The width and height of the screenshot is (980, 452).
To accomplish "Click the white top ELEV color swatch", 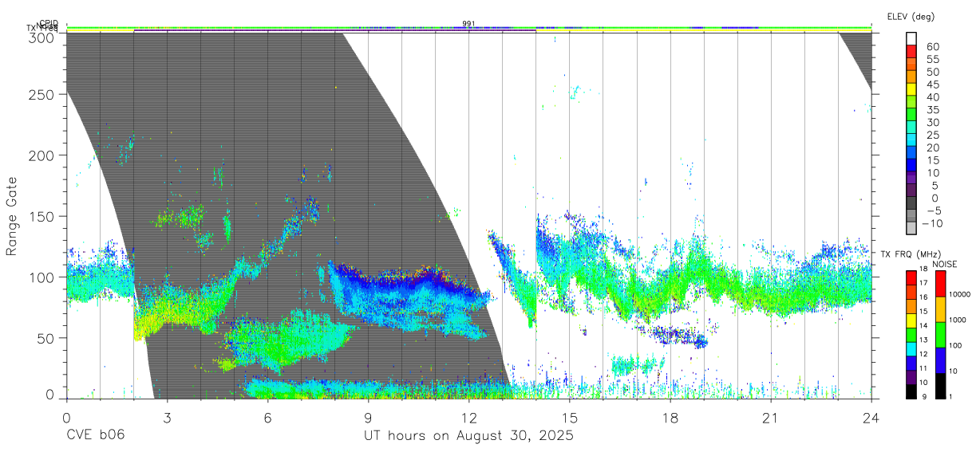I will pyautogui.click(x=911, y=39).
